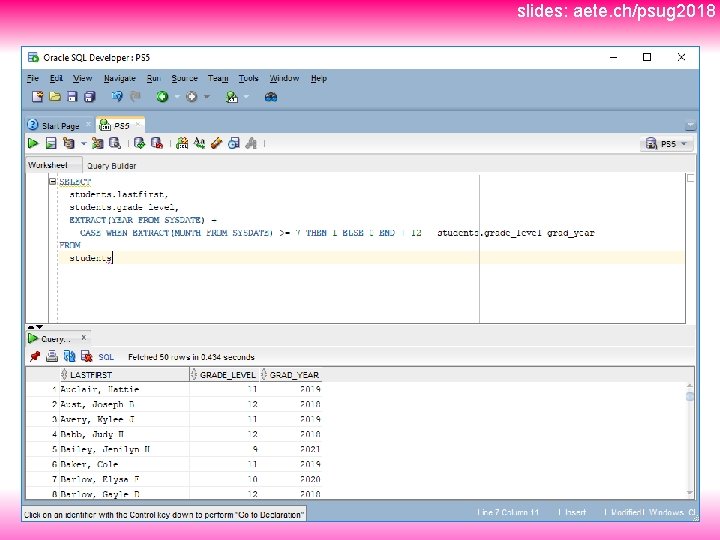Click the SQL History icon

(234, 143)
